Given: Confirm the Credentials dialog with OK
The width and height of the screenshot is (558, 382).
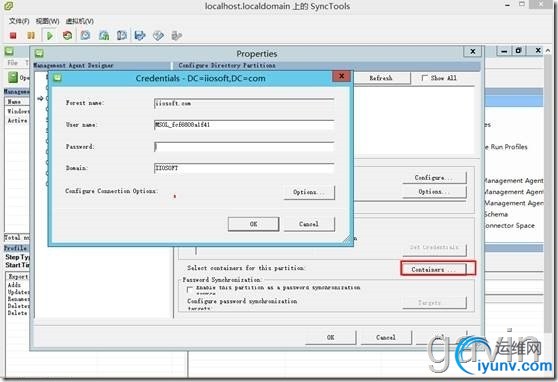Looking at the screenshot, I should pos(253,224).
